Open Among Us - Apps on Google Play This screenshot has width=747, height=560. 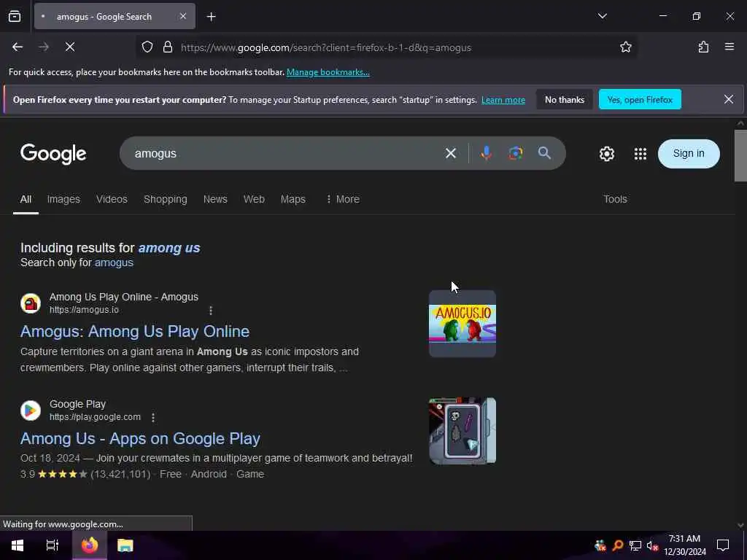click(x=140, y=438)
